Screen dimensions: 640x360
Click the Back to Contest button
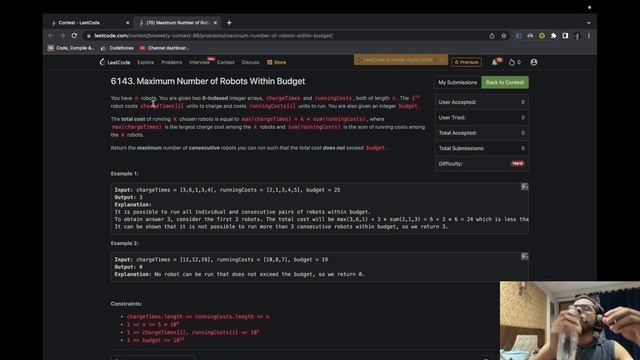coord(505,82)
